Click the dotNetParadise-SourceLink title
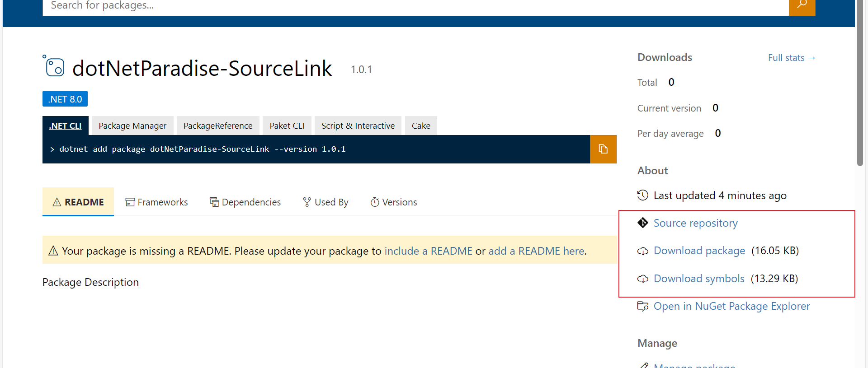The image size is (868, 368). [x=202, y=68]
